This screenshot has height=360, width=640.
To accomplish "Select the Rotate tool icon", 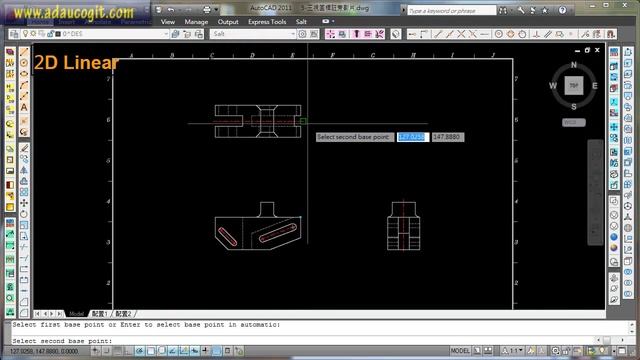I will [x=24, y=214].
